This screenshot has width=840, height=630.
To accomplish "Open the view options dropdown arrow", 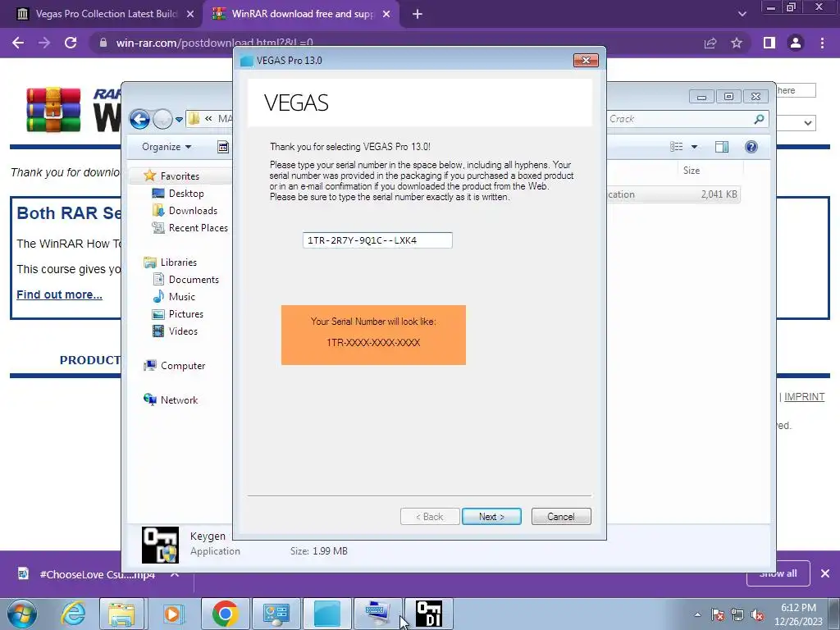I will 694,147.
